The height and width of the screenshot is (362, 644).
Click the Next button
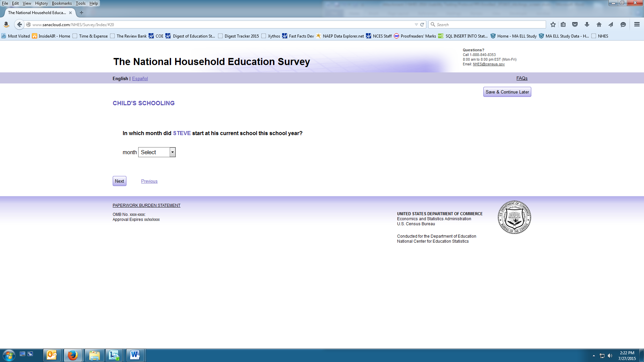pyautogui.click(x=119, y=181)
